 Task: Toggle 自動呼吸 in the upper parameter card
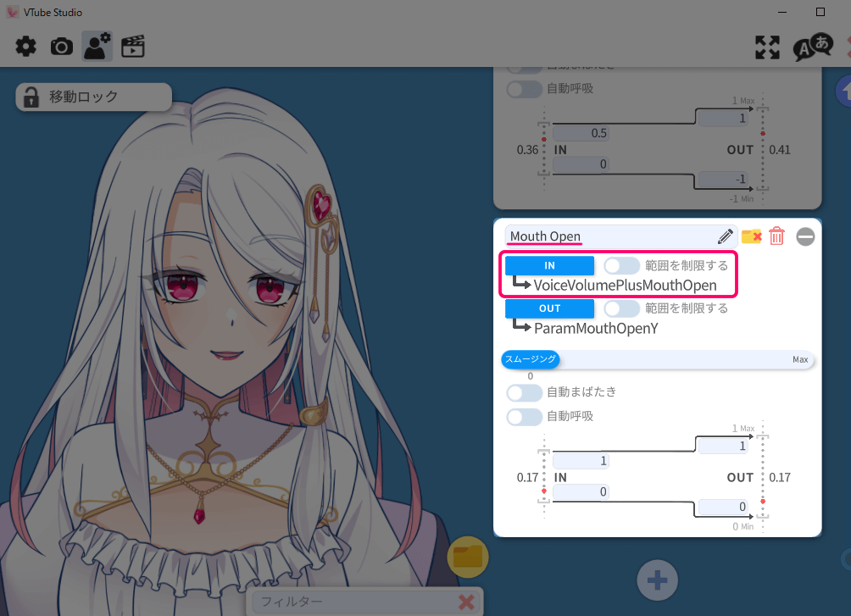(x=525, y=89)
